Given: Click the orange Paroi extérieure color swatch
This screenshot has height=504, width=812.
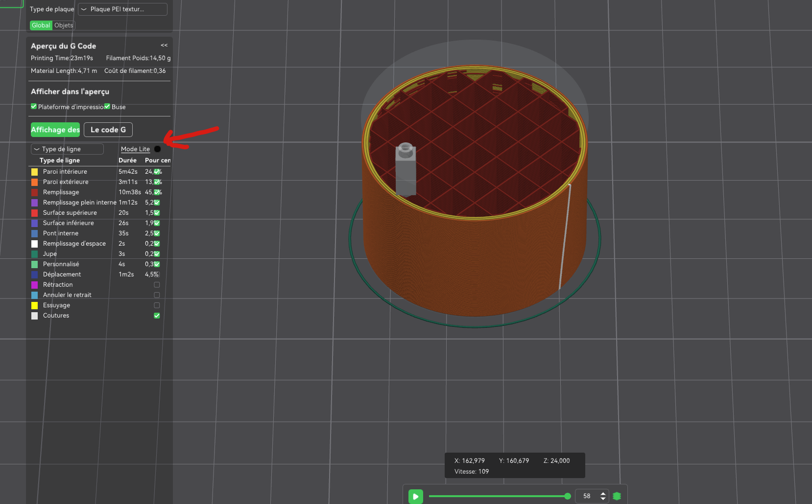Looking at the screenshot, I should tap(35, 182).
